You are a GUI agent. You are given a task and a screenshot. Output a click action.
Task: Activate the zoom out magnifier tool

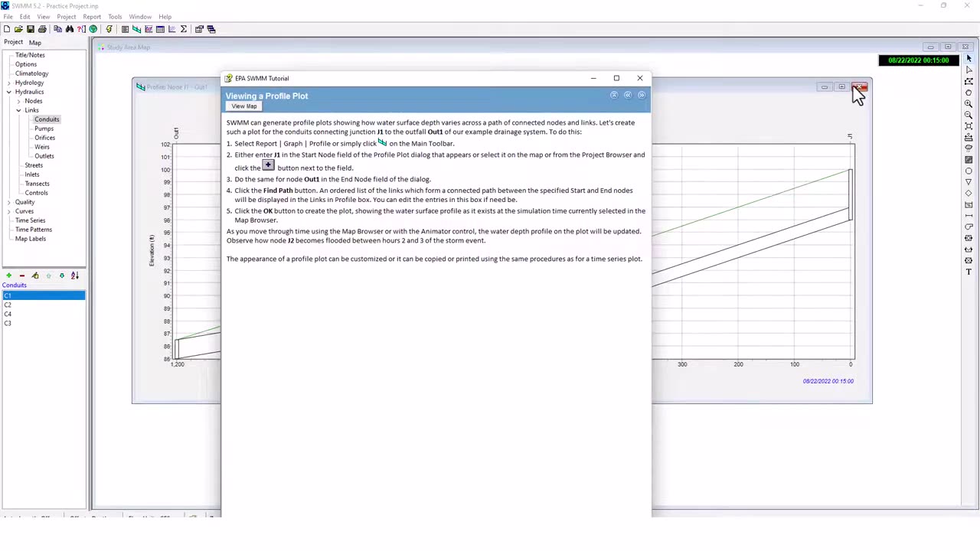point(969,115)
